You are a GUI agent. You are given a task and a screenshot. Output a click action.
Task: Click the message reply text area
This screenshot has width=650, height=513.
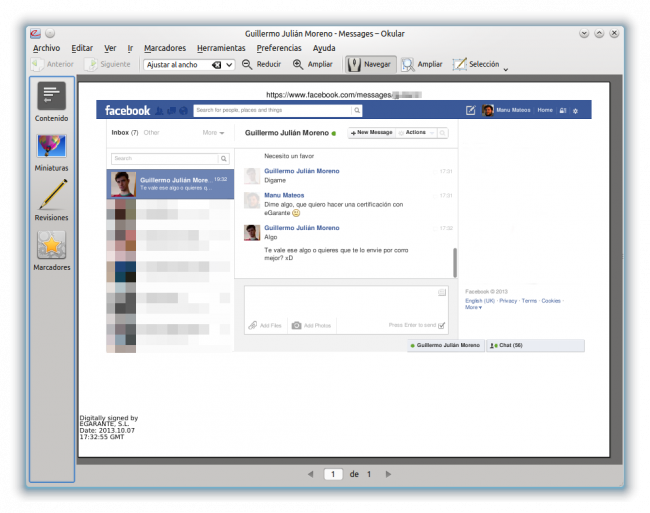(x=346, y=301)
